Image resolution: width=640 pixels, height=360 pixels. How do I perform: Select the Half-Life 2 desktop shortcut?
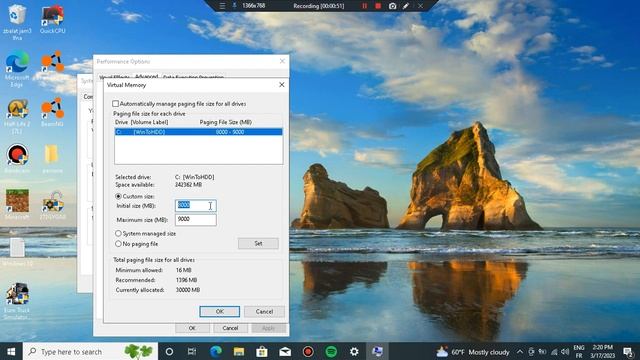(x=17, y=117)
